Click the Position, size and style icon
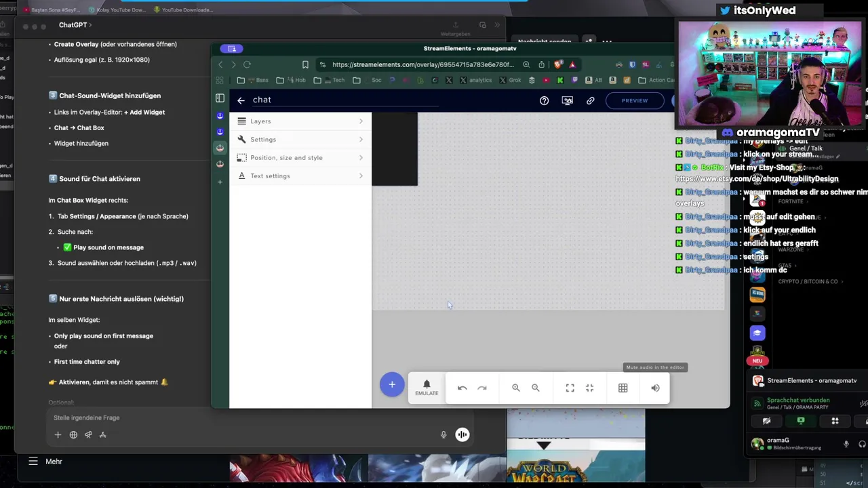This screenshot has width=868, height=488. (x=241, y=158)
